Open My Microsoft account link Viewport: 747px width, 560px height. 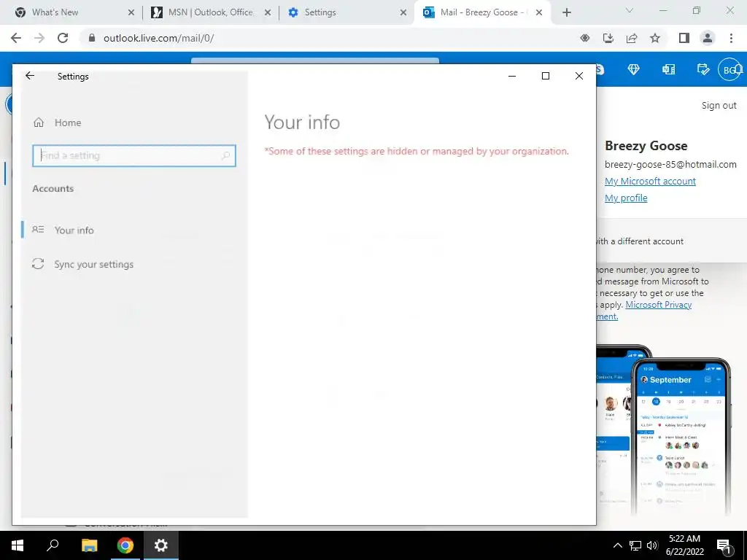pos(650,181)
